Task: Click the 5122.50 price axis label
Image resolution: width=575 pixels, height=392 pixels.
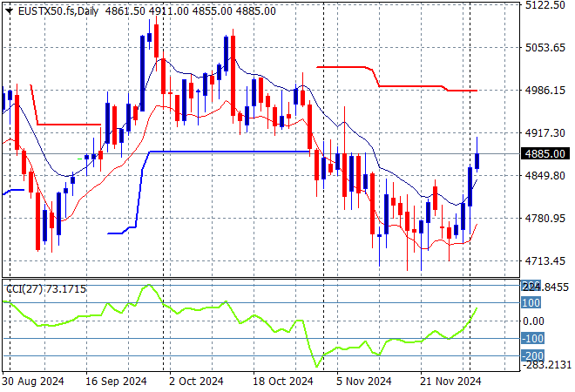Action: (x=547, y=5)
